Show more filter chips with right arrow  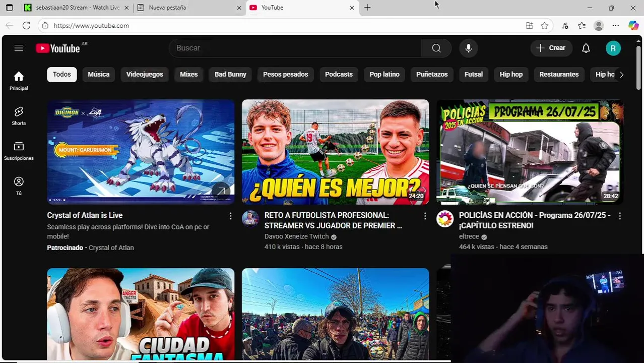point(621,75)
